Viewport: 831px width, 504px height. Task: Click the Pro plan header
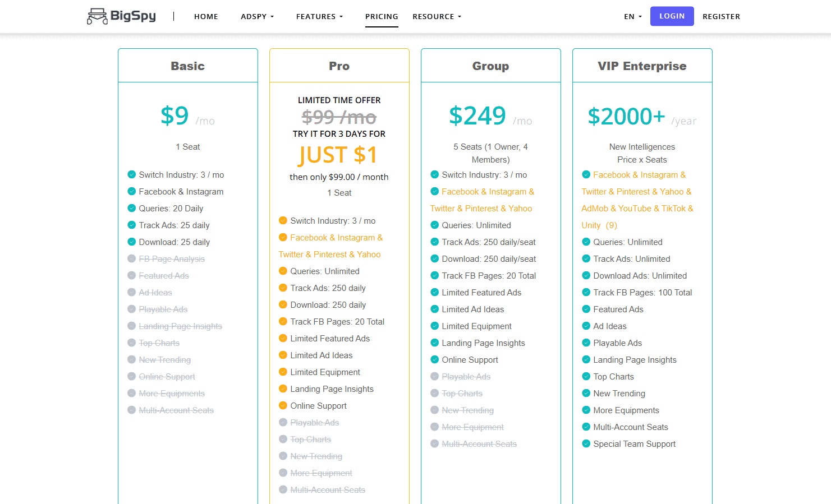[x=339, y=66]
